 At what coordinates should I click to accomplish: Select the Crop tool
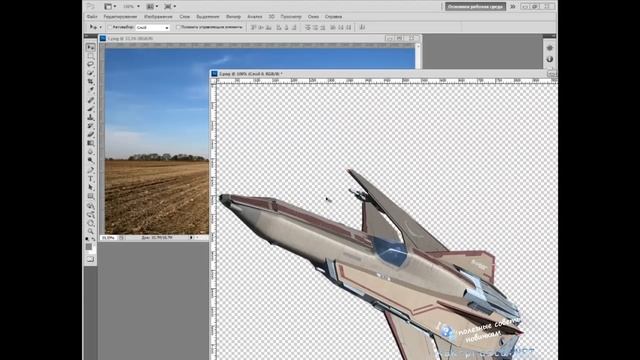[x=90, y=82]
